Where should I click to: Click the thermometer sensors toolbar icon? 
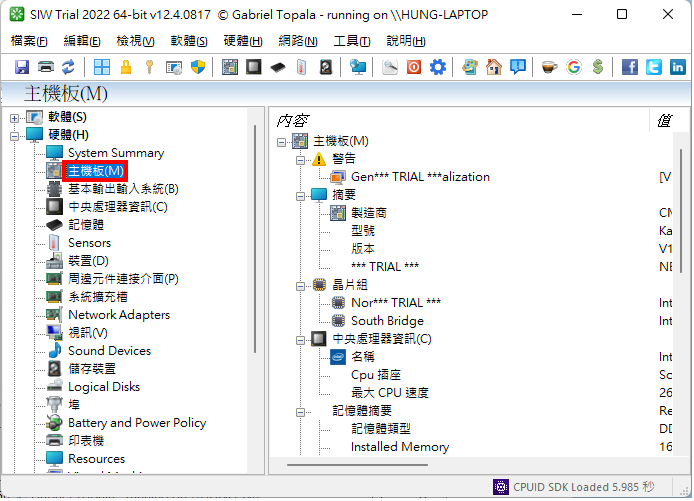click(301, 67)
